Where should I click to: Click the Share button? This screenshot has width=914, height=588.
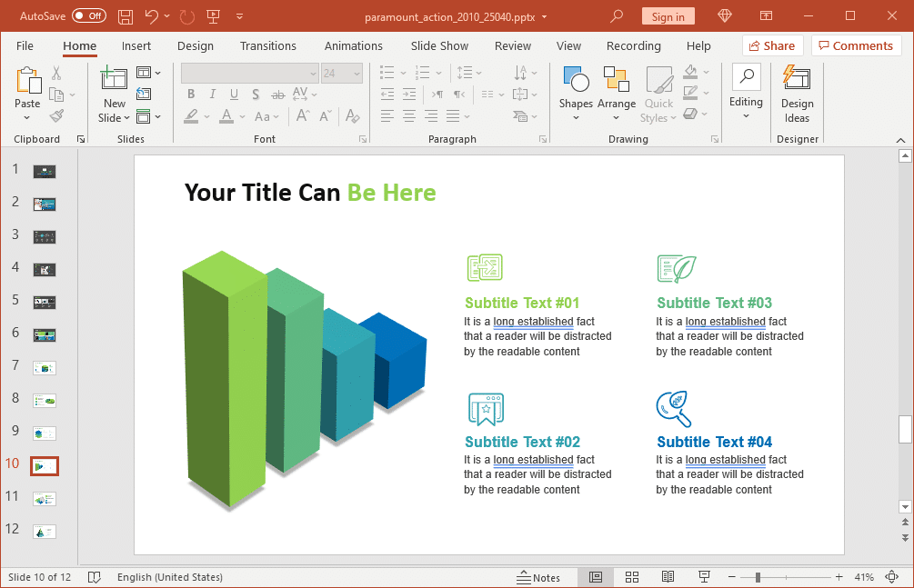pyautogui.click(x=771, y=45)
